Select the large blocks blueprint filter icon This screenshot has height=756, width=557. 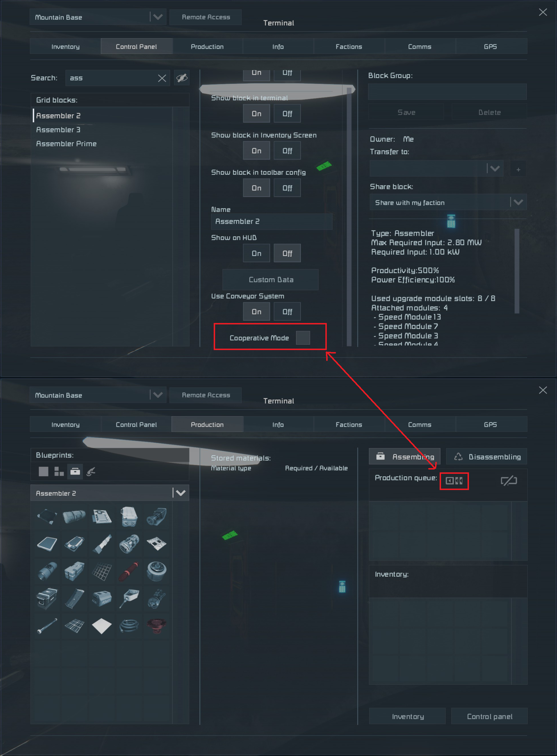(x=44, y=471)
